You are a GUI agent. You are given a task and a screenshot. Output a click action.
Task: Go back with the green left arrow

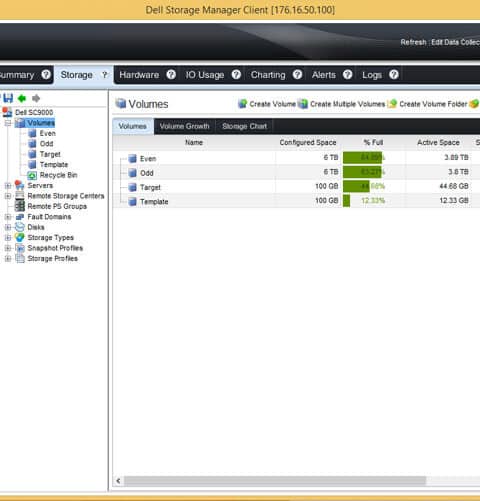22,98
